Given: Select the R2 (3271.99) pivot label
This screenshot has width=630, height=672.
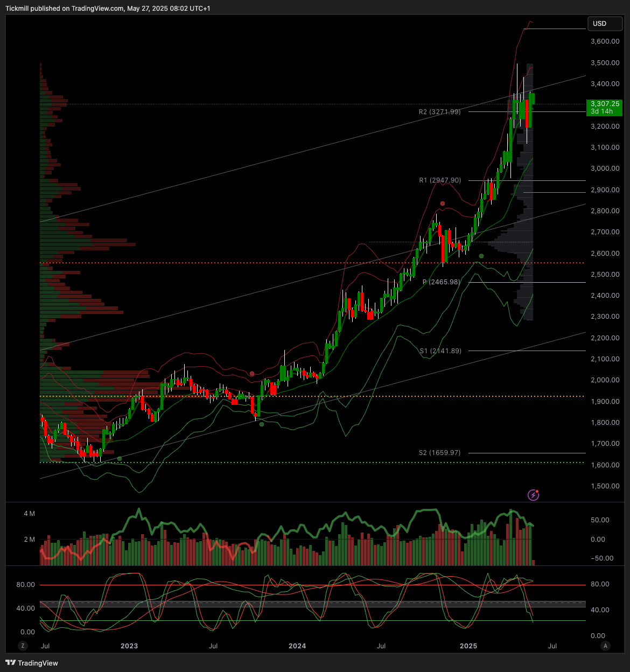Looking at the screenshot, I should [x=439, y=112].
